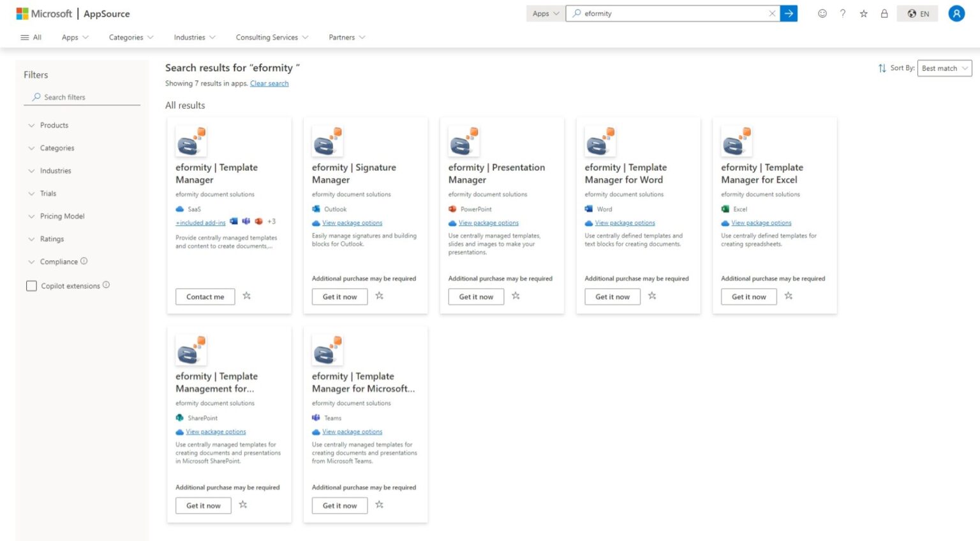Open the help question mark icon
The image size is (980, 541).
pyautogui.click(x=842, y=13)
